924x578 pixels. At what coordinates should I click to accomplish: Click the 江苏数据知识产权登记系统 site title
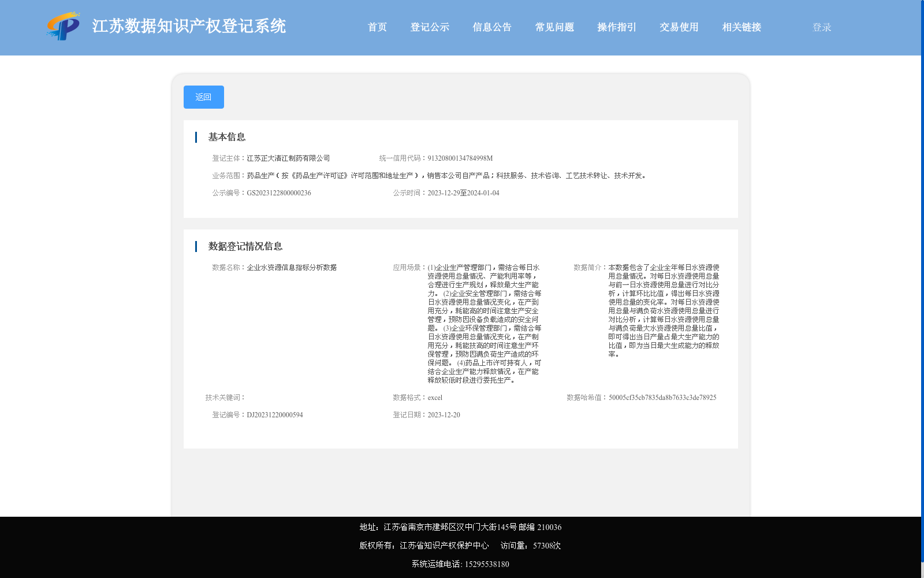[x=189, y=26]
